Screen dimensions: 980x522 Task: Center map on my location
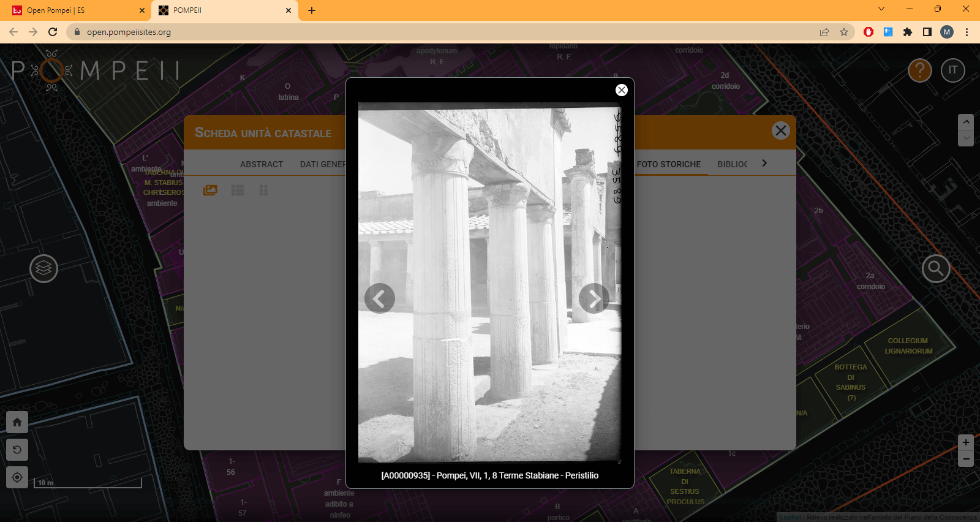point(17,477)
